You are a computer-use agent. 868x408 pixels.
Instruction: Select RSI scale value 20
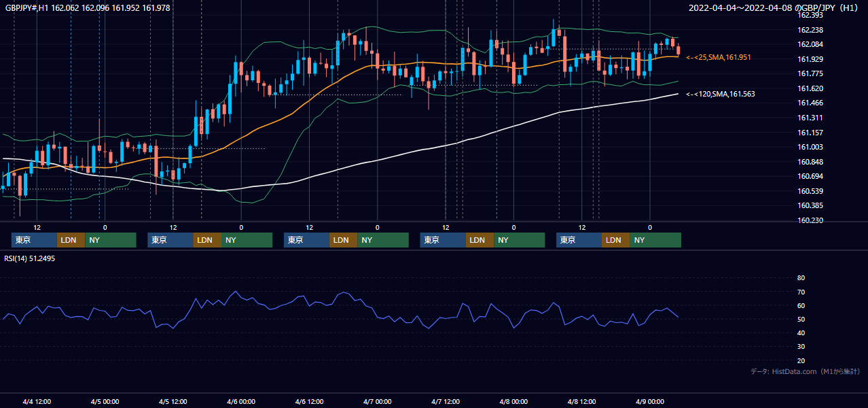click(801, 360)
